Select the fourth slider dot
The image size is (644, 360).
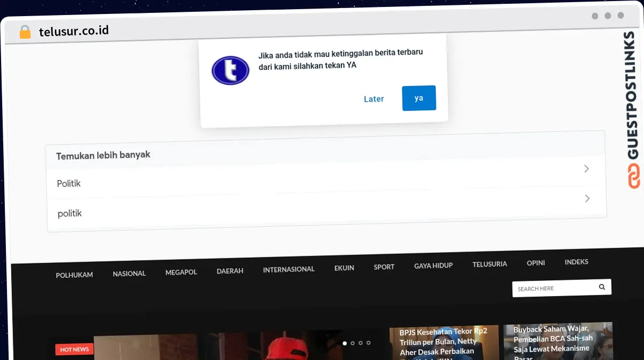click(368, 343)
